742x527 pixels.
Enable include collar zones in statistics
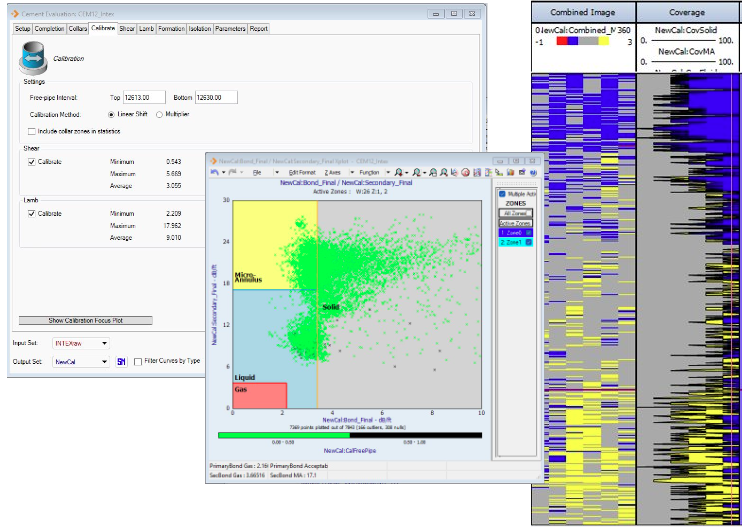click(32, 131)
